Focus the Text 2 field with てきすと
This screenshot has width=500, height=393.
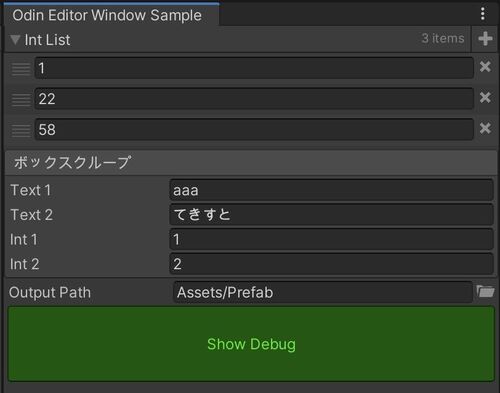(331, 214)
